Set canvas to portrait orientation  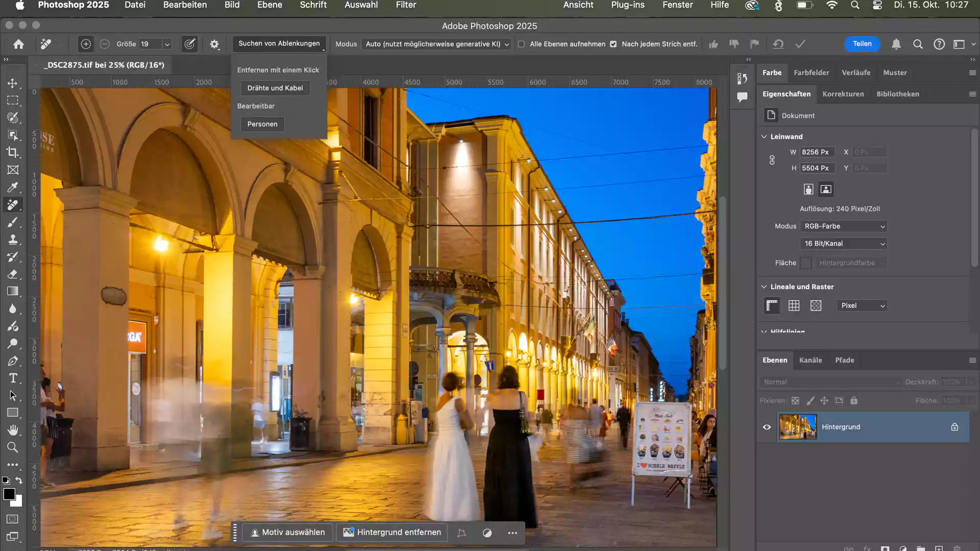pos(808,189)
